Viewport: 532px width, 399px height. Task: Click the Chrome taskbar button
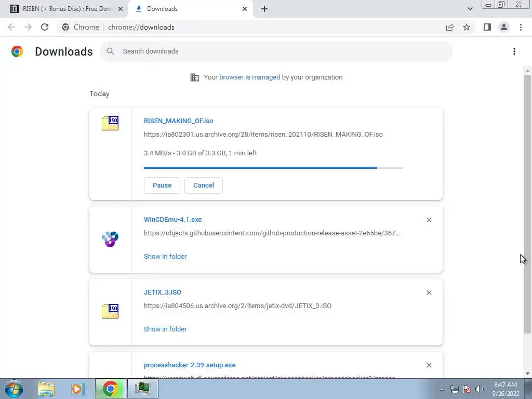click(x=110, y=389)
